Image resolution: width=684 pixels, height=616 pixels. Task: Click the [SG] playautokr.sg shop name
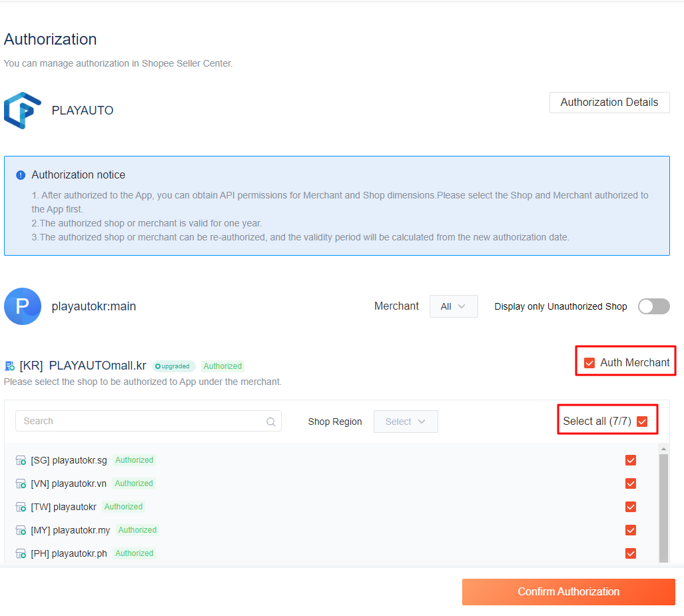click(69, 460)
